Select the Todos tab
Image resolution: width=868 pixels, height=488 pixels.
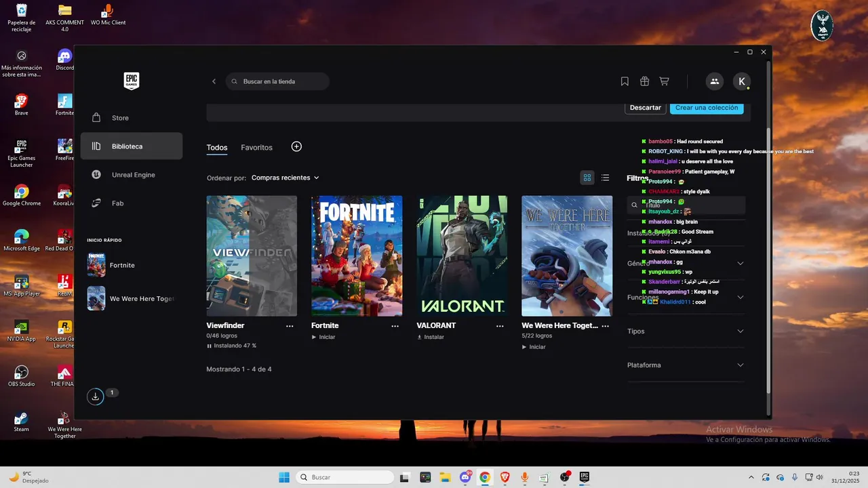pyautogui.click(x=217, y=147)
